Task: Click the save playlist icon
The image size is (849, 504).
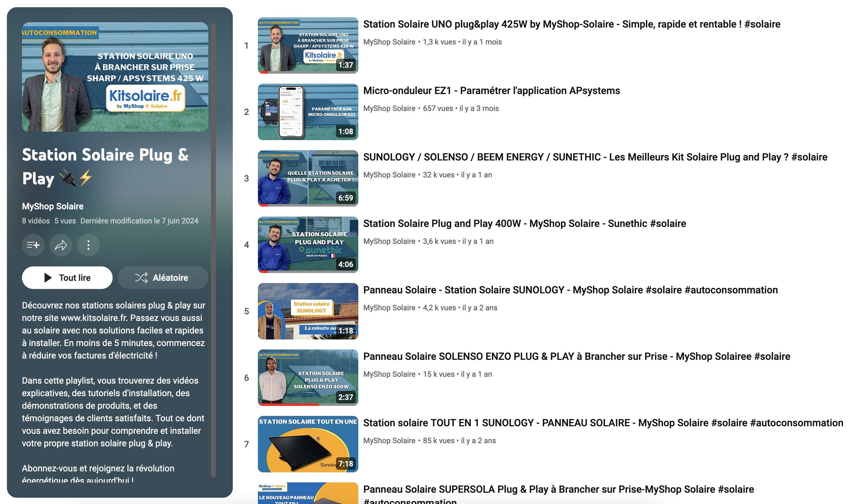Action: 33,245
